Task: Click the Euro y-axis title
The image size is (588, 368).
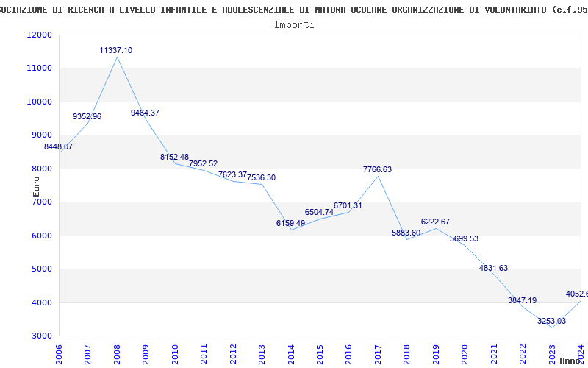Action: 36,187
